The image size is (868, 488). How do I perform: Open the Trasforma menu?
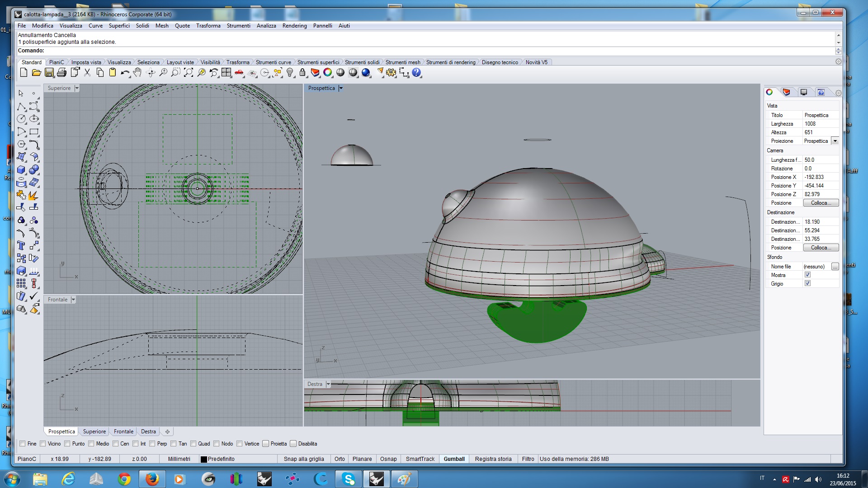tap(208, 26)
